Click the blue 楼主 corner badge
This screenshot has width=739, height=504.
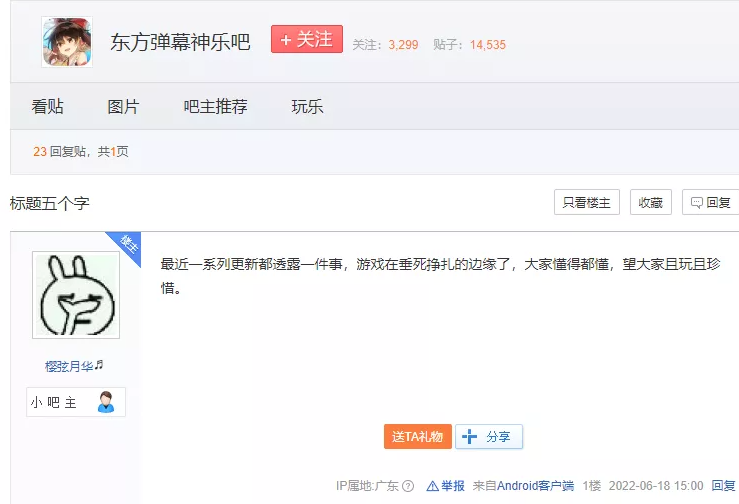(x=128, y=243)
